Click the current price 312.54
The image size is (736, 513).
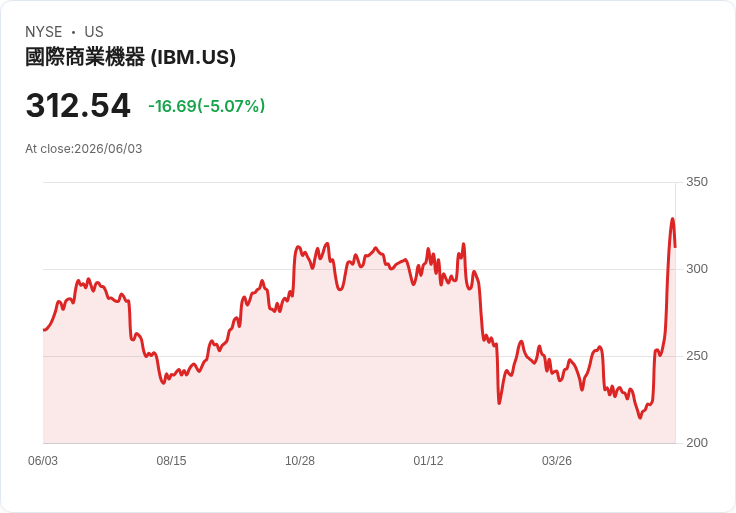pos(78,106)
